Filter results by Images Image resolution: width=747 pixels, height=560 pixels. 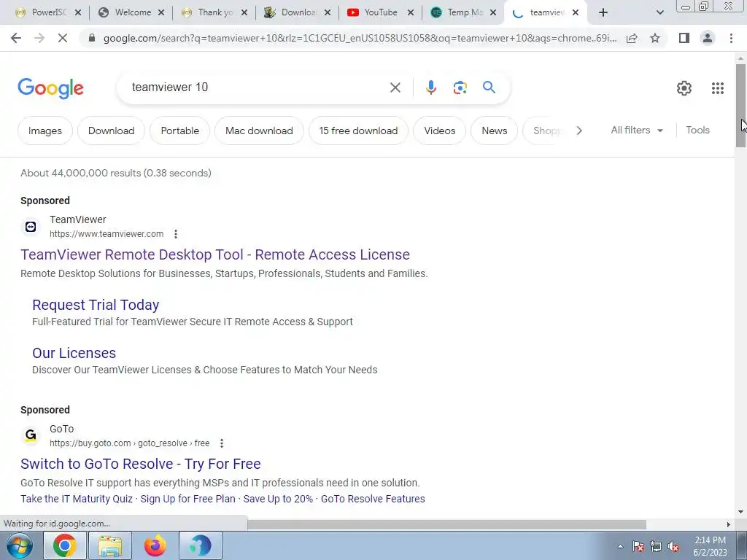point(44,131)
